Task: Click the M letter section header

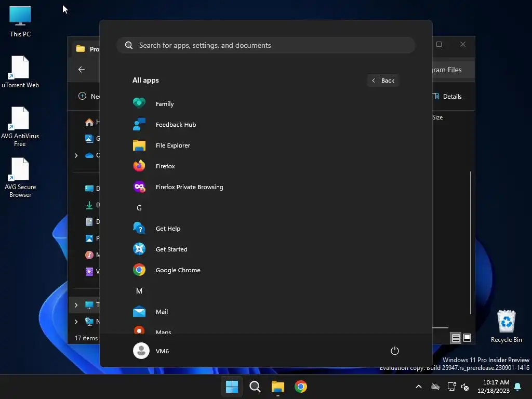Action: tap(139, 291)
